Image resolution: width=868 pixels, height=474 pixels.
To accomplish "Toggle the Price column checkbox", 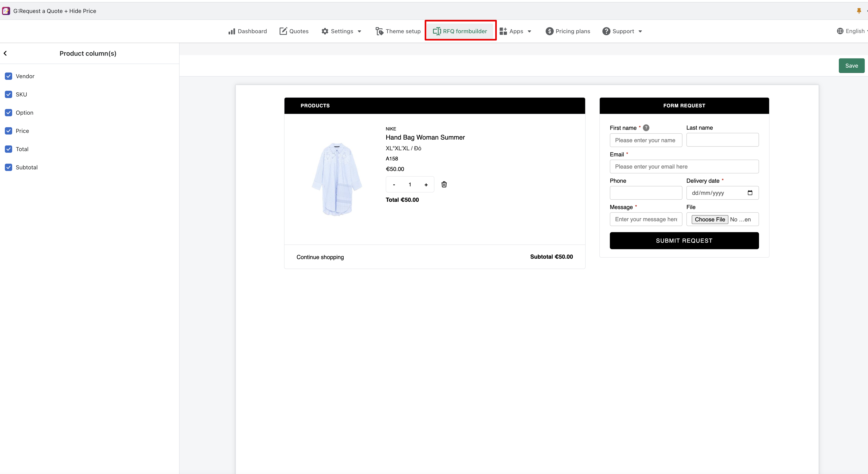I will pos(9,131).
